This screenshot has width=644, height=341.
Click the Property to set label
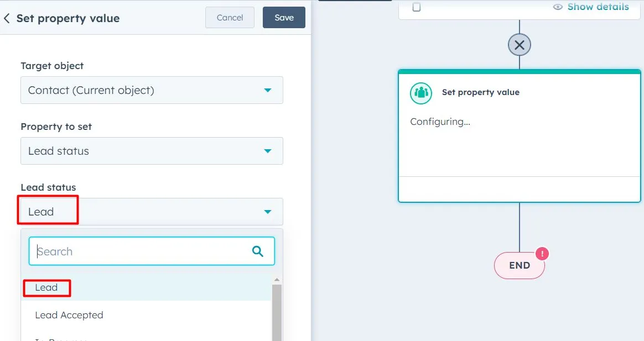[56, 127]
